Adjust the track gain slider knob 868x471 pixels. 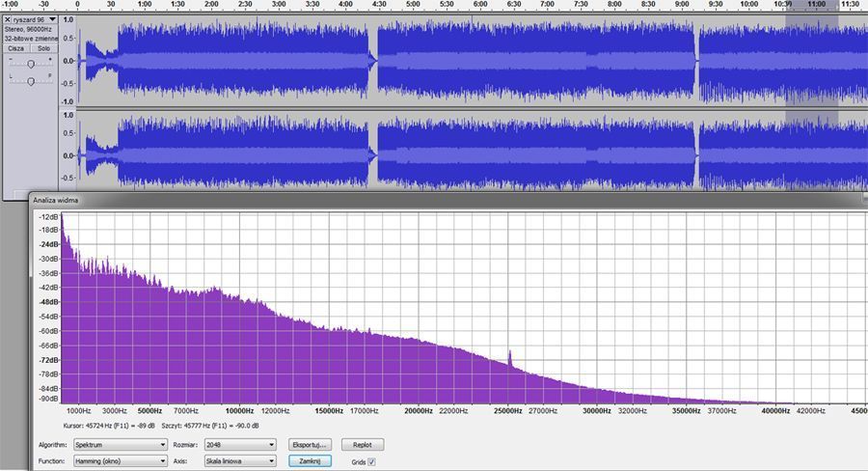point(31,65)
